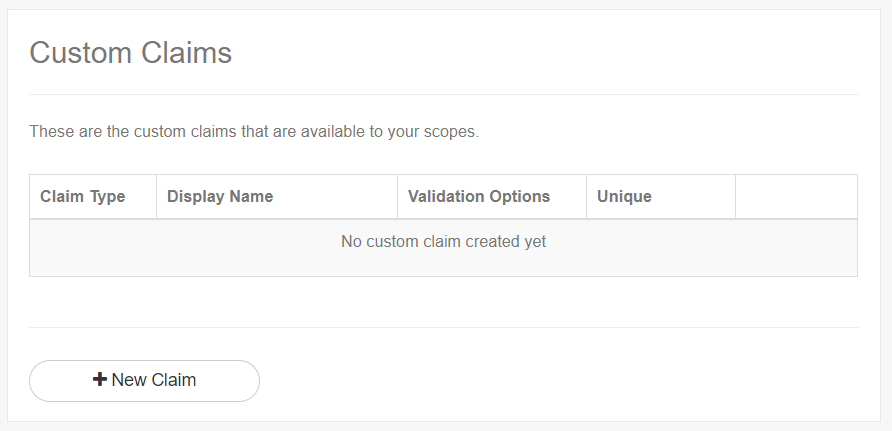This screenshot has height=431, width=892.
Task: Click the divider line above New Claim button
Action: 443,327
